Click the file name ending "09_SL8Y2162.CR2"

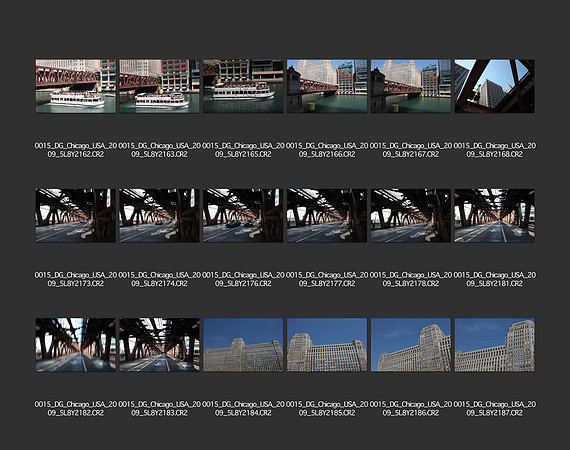pyautogui.click(x=76, y=150)
